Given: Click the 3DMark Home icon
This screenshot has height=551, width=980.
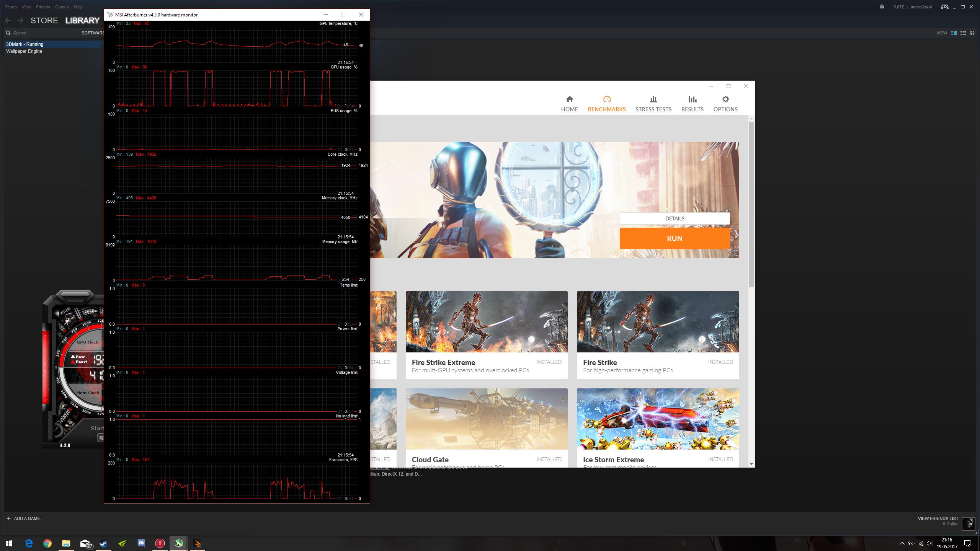Looking at the screenshot, I should click(x=569, y=99).
